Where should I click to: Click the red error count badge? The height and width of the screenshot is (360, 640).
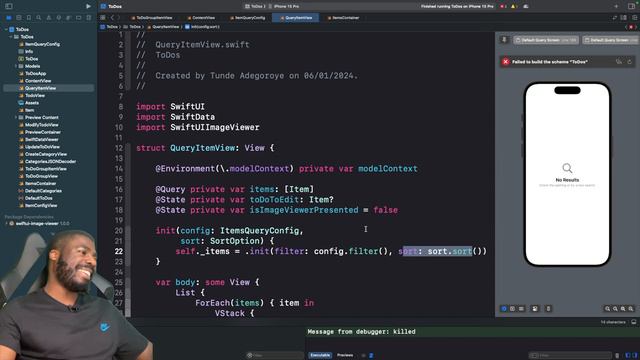click(503, 7)
